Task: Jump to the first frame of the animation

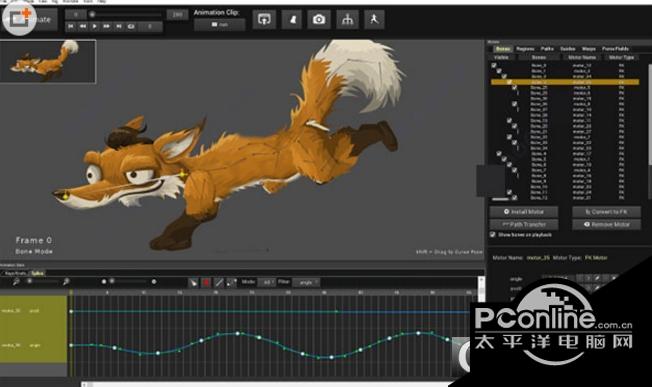Action: click(71, 26)
